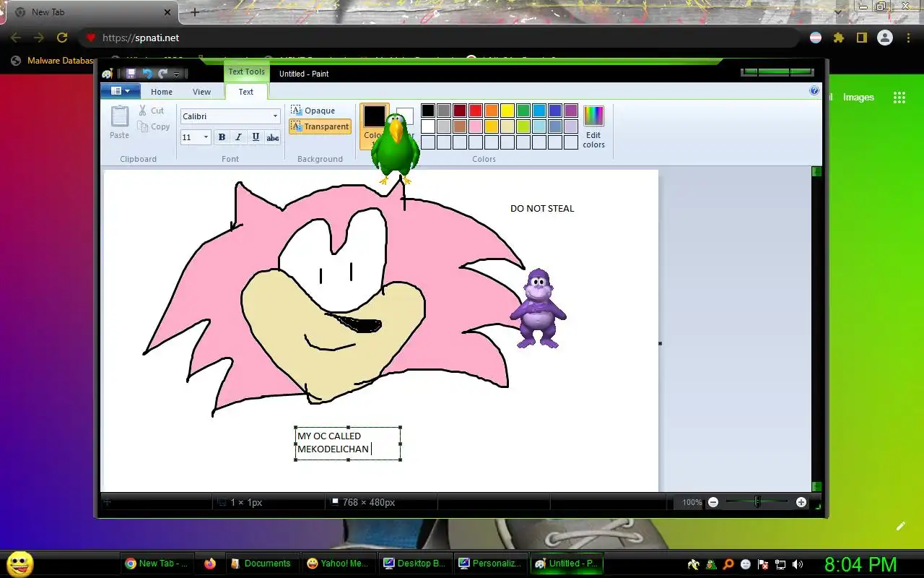Click the Paste clipboard button
Viewport: 924px width, 578px height.
point(120,123)
